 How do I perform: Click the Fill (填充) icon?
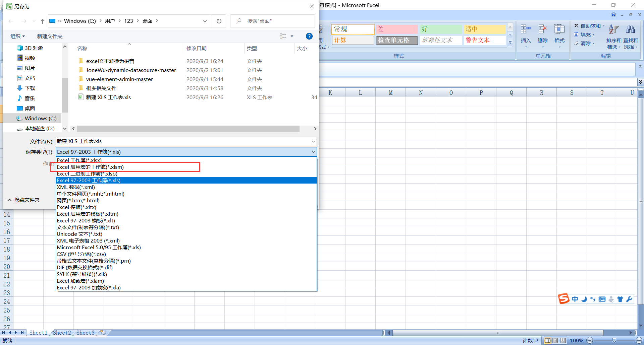[x=576, y=34]
